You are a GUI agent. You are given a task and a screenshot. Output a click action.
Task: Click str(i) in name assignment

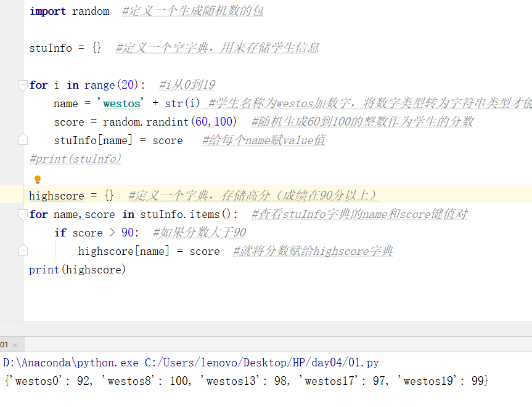point(182,103)
